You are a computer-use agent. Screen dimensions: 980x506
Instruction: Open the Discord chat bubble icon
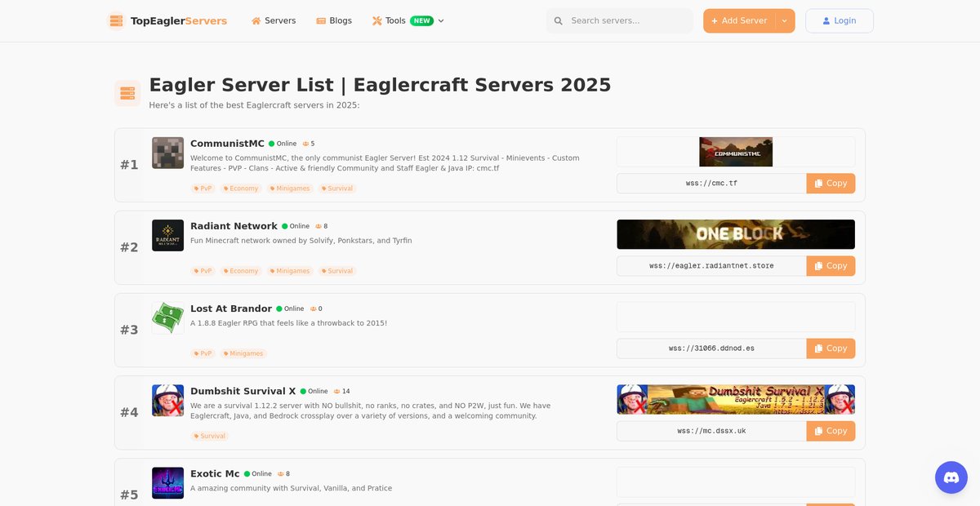(951, 477)
